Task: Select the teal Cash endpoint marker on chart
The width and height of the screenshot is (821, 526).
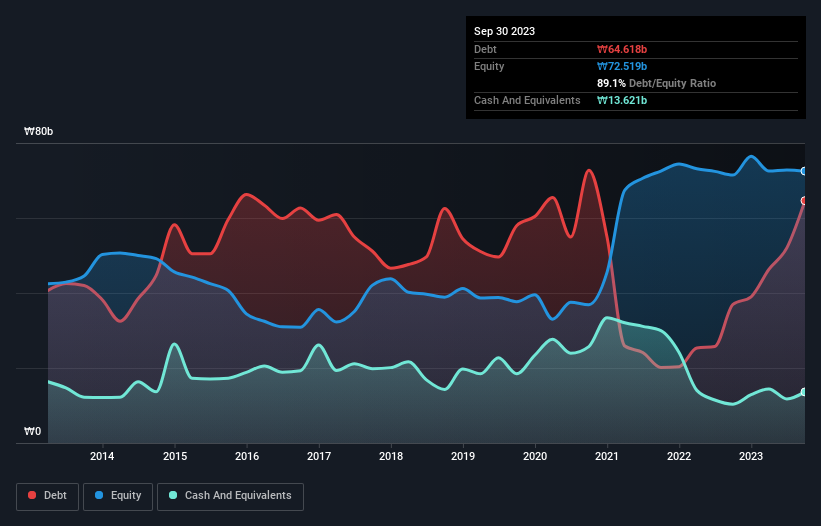Action: pos(804,393)
